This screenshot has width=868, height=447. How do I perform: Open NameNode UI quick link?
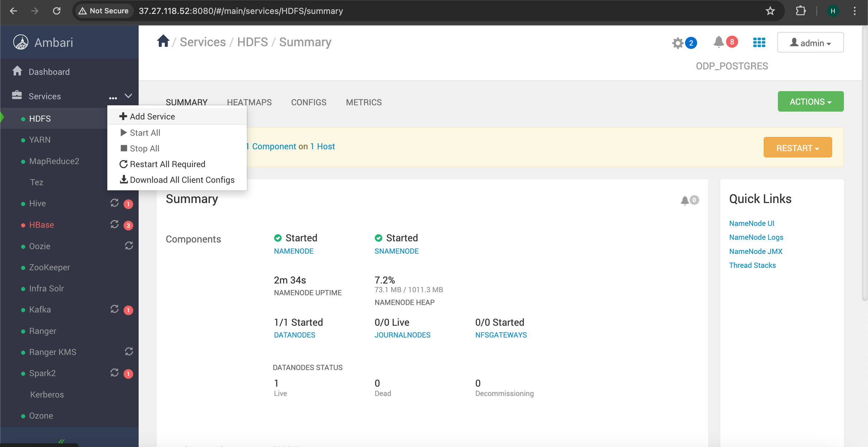(752, 223)
